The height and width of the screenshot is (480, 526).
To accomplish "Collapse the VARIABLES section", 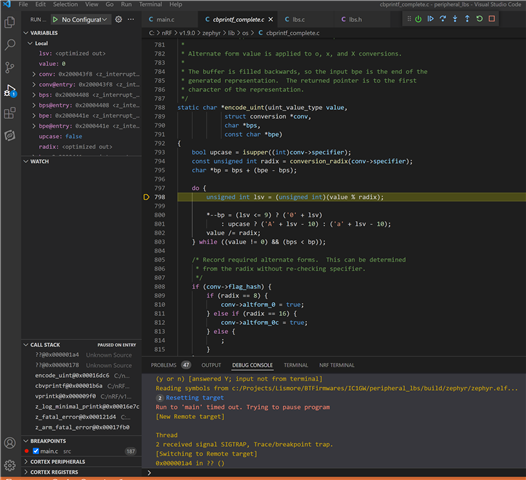I will 26,33.
